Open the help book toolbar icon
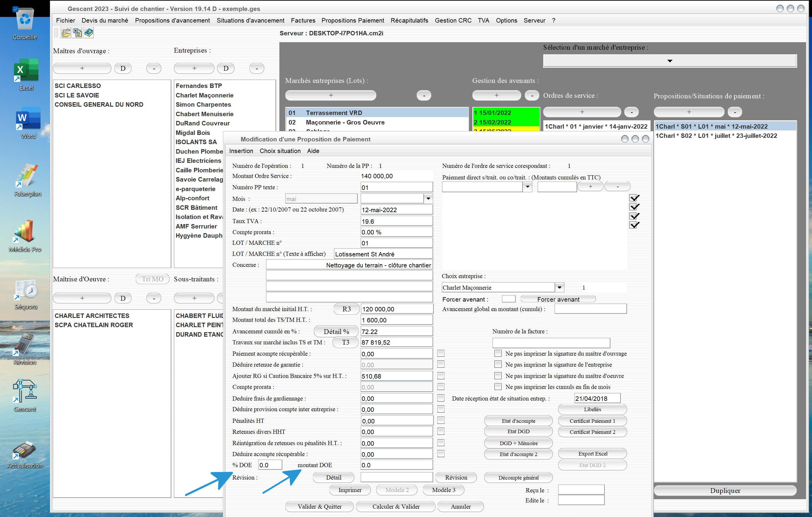Viewport: 812px width, 517px height. (89, 33)
